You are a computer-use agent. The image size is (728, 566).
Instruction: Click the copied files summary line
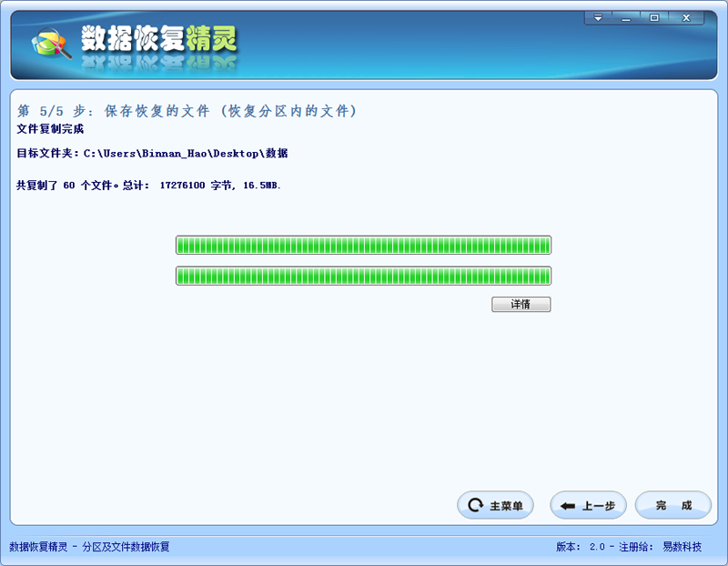point(148,186)
